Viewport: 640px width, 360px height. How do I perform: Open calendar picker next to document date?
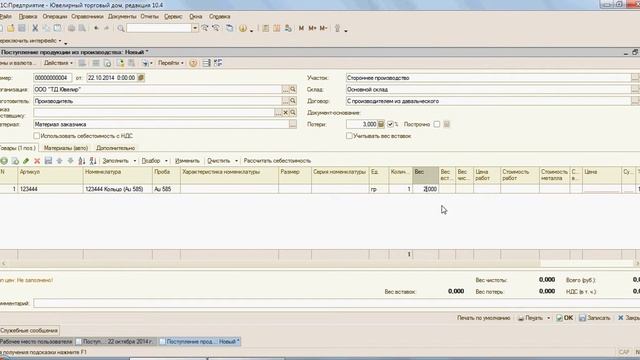point(141,78)
